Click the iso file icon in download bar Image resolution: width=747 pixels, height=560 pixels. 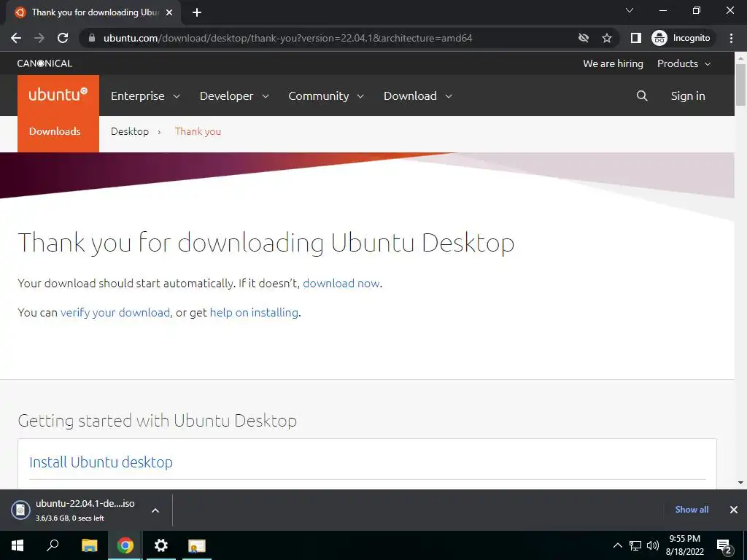20,510
